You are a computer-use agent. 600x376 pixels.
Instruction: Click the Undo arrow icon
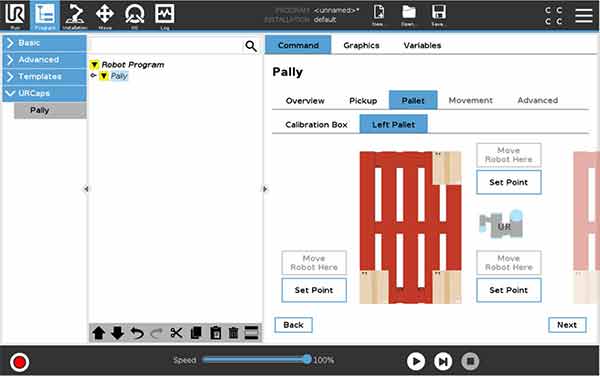[x=137, y=333]
